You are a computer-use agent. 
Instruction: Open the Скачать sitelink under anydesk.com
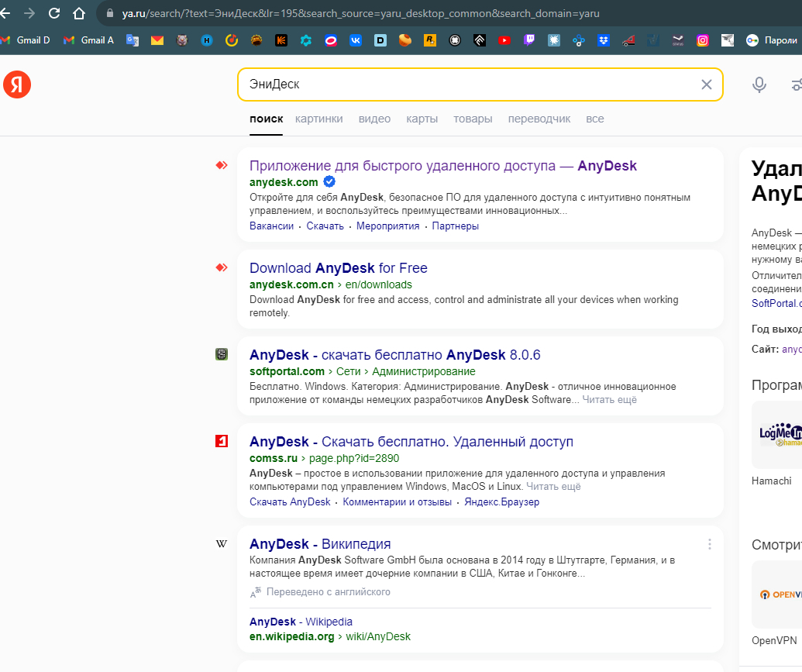coord(325,226)
